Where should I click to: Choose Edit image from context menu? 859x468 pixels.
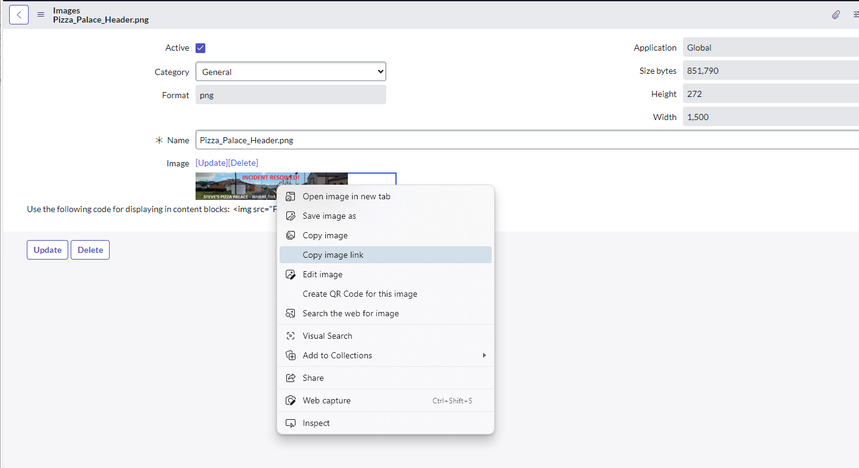tap(386, 275)
